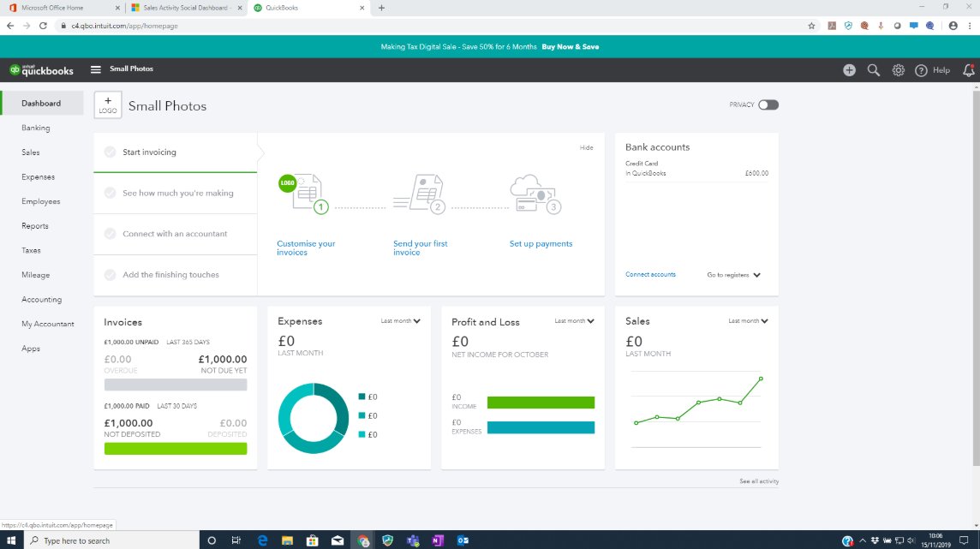Click Connect accounts link
Image resolution: width=980 pixels, height=549 pixels.
(x=651, y=274)
